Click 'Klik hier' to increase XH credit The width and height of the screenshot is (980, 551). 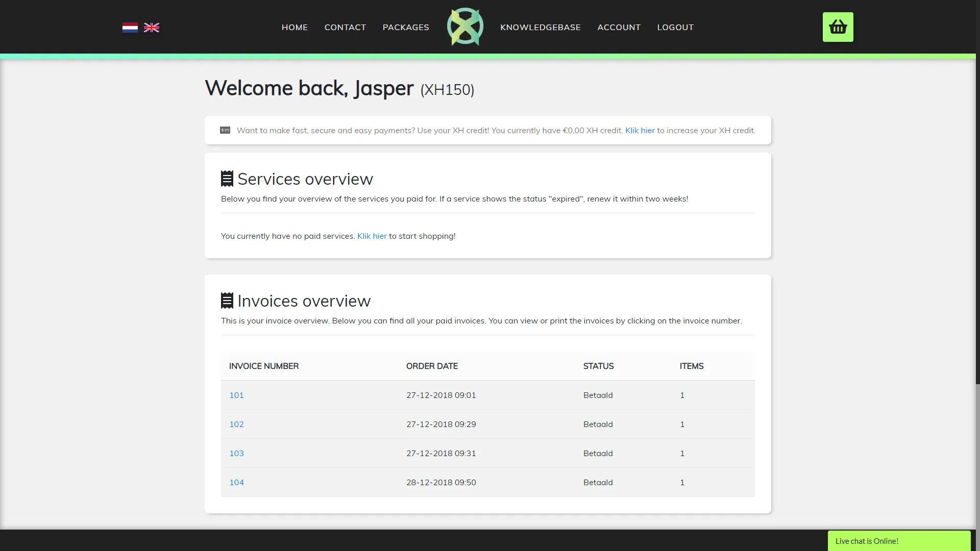tap(640, 131)
